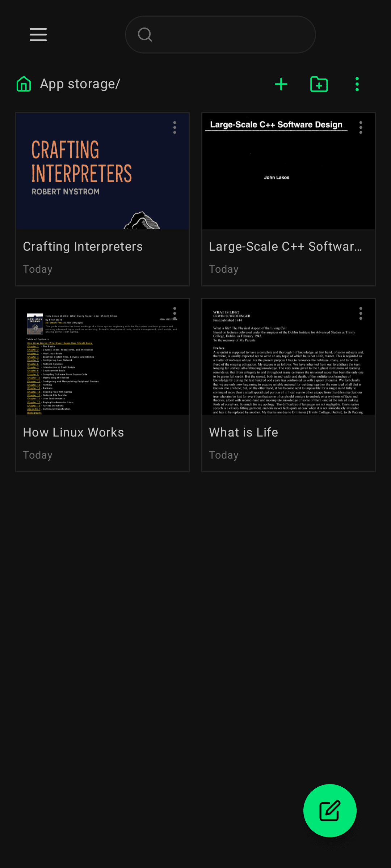Open How Linux Works thumbnail
The image size is (391, 868).
102,357
